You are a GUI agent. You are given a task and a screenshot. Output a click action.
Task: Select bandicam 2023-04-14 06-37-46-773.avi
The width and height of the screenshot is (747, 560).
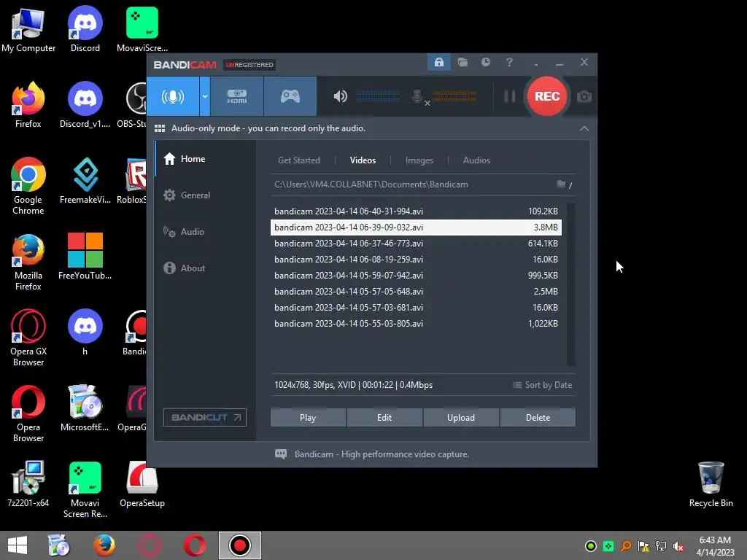coord(416,244)
